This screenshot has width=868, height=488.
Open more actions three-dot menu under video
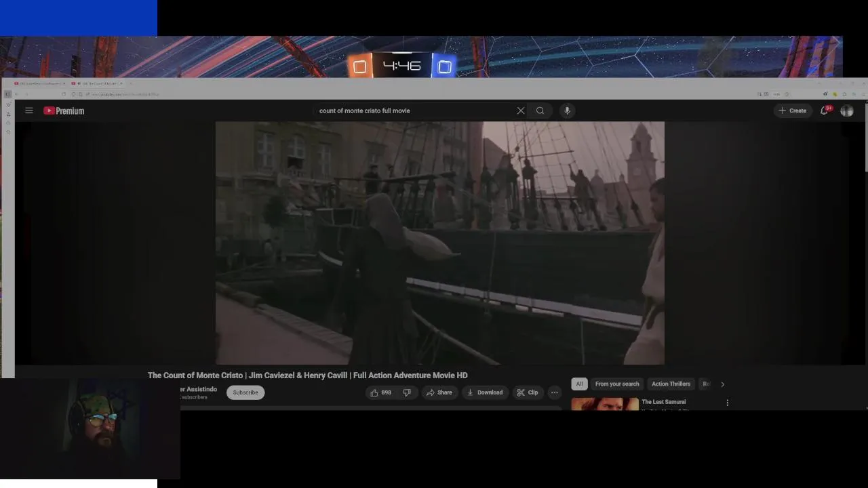555,392
